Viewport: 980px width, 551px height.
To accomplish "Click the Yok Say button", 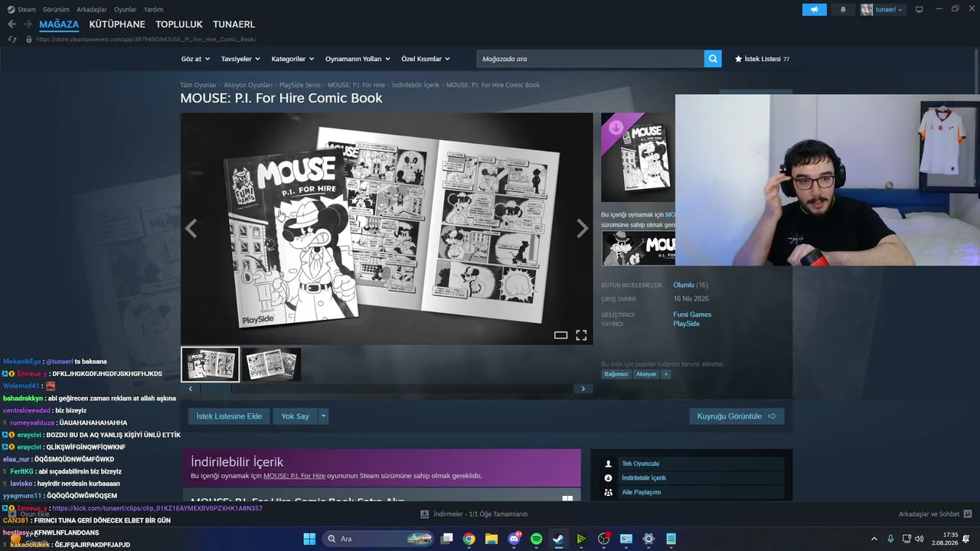I will click(295, 416).
